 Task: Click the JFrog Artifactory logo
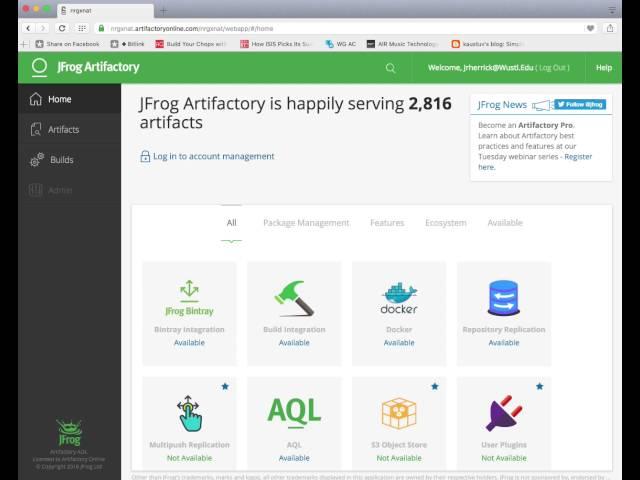(x=86, y=67)
